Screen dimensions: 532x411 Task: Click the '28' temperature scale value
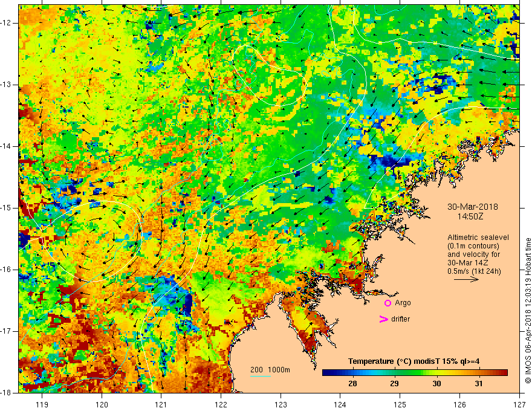[x=352, y=384]
